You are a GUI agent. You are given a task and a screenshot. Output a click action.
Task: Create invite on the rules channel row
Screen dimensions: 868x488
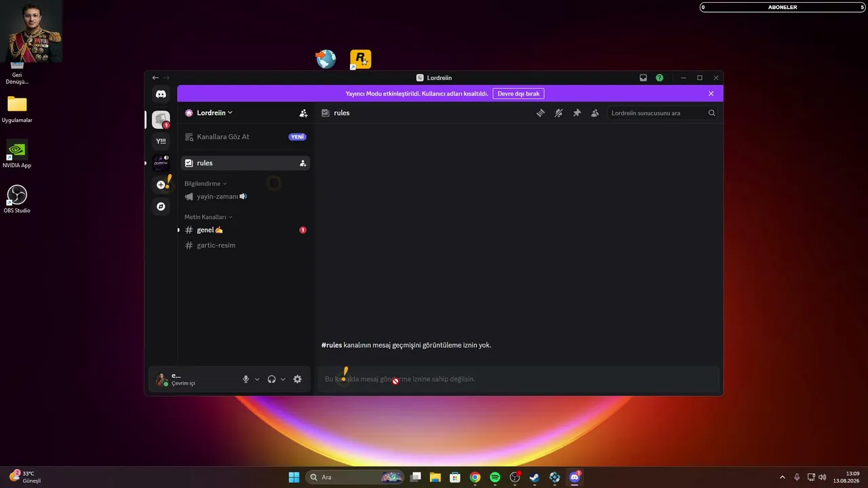click(302, 163)
